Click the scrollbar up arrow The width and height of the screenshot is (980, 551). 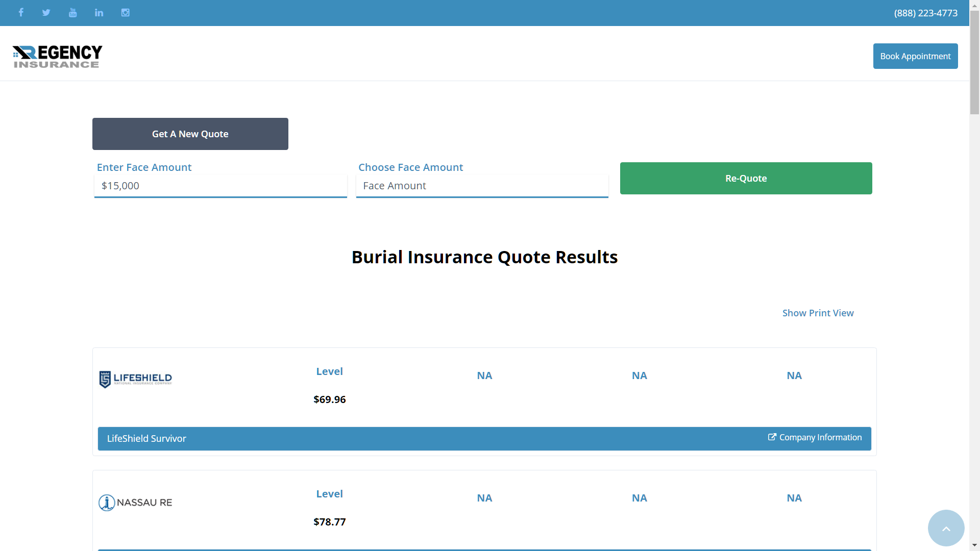point(974,5)
